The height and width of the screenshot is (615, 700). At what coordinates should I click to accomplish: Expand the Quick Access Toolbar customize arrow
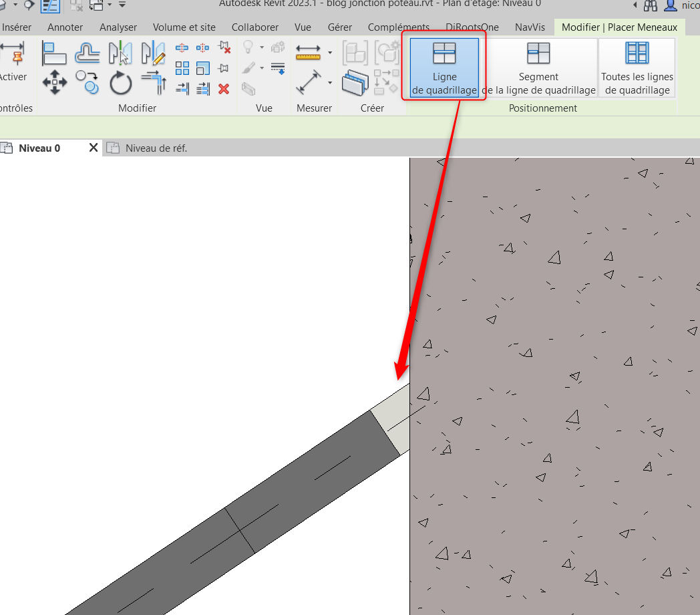coord(122,5)
